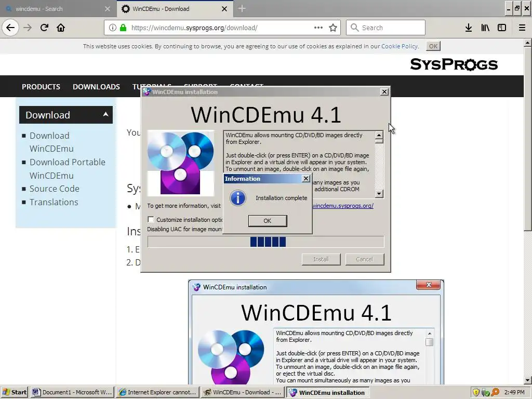Open the Library bookshelf icon

[485, 28]
